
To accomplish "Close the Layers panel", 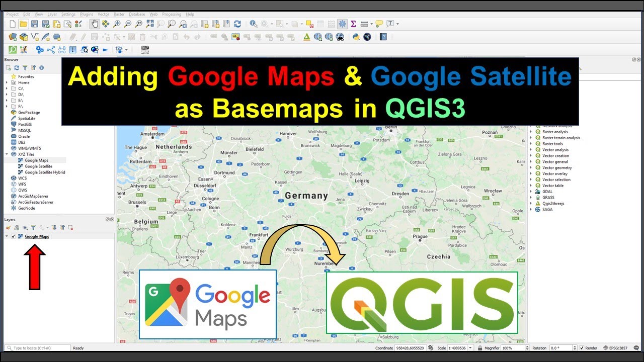I will click(x=112, y=220).
